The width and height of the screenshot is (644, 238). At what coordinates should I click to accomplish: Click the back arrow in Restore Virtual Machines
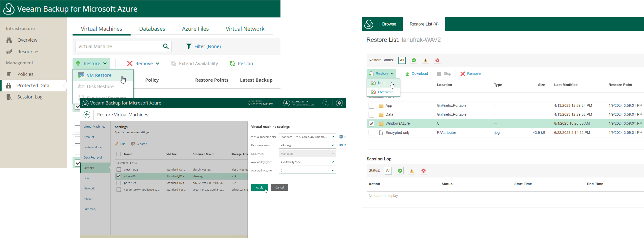(x=87, y=115)
